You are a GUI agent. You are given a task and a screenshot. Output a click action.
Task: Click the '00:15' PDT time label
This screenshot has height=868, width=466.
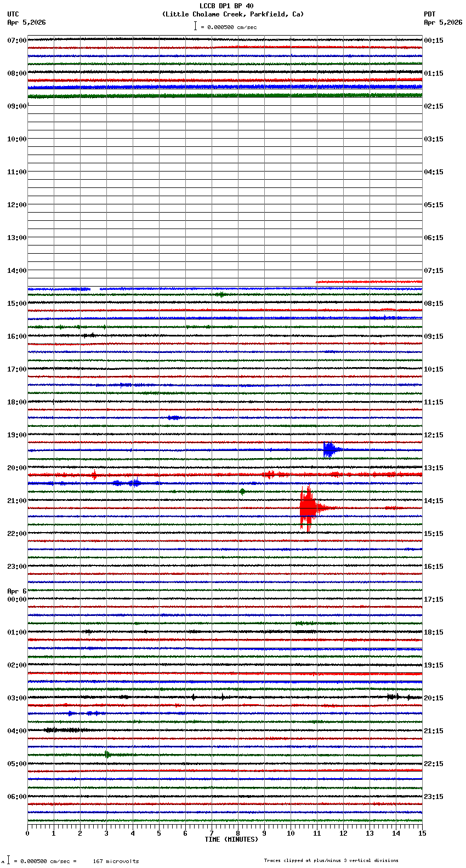click(434, 41)
